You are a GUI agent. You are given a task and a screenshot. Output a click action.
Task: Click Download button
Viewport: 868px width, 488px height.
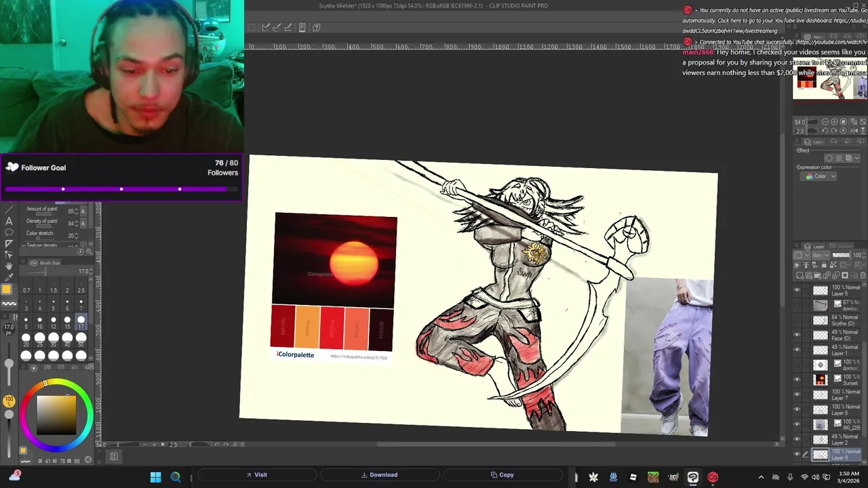click(x=379, y=474)
